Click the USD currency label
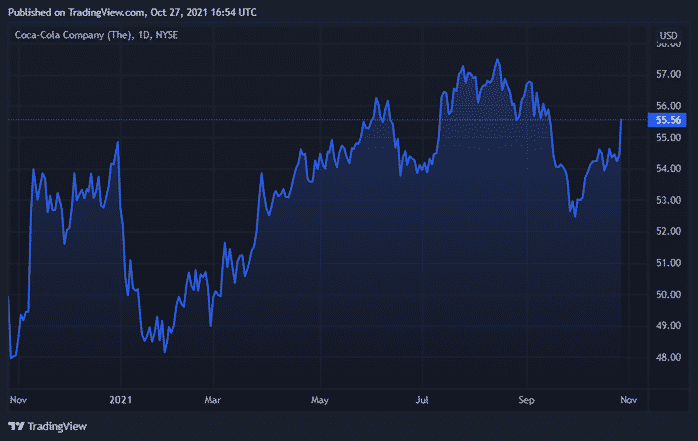 click(668, 36)
